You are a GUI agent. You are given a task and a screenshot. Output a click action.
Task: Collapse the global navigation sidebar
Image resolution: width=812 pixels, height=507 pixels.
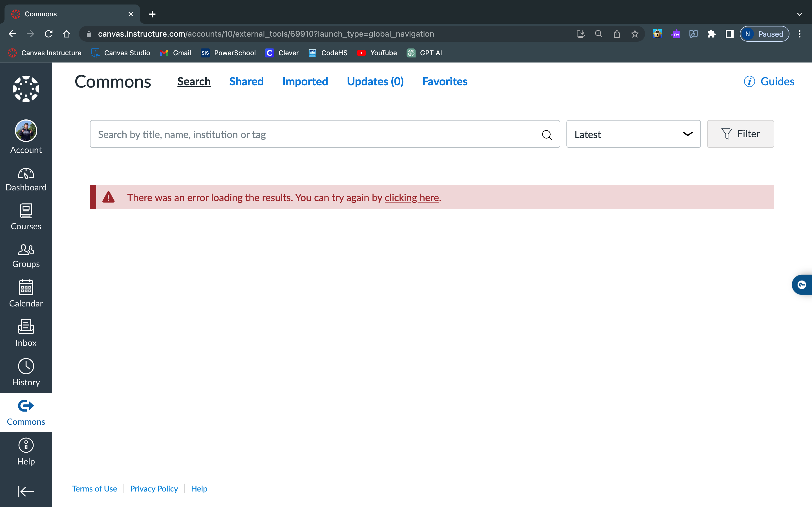[26, 492]
